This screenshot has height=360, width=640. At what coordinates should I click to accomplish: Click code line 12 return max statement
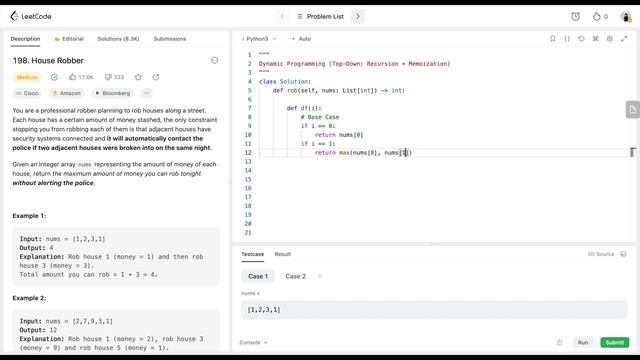363,153
